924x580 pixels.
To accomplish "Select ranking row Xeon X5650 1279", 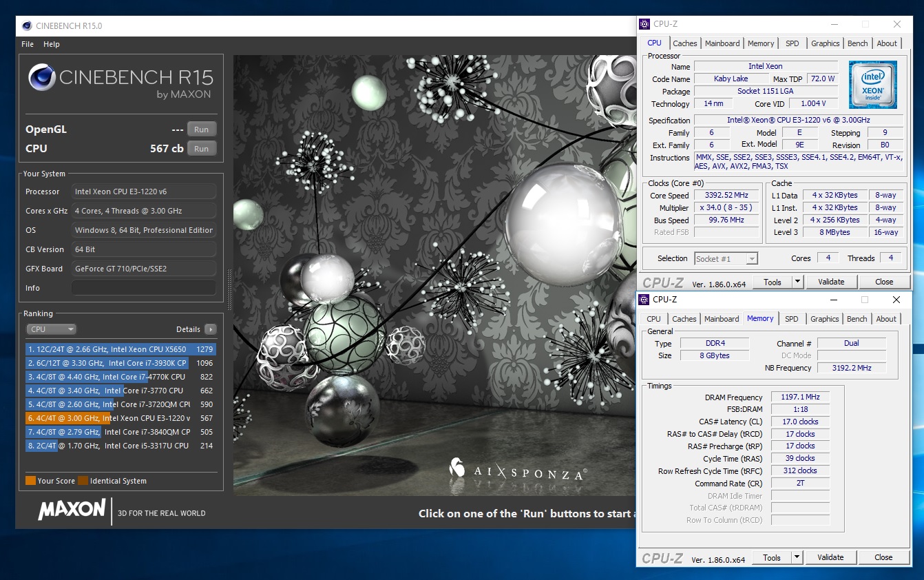I will coord(121,349).
